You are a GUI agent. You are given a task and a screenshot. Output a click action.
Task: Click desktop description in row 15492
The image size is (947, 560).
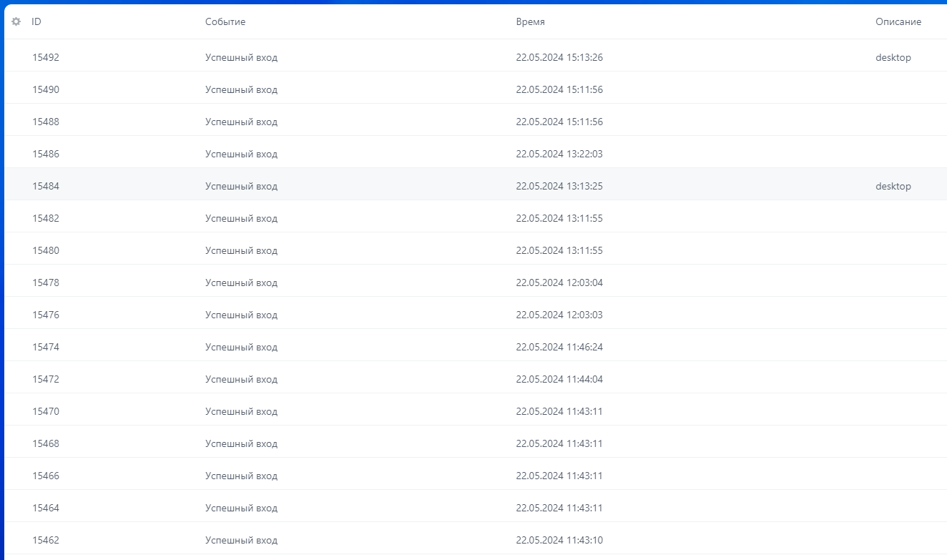coord(893,57)
